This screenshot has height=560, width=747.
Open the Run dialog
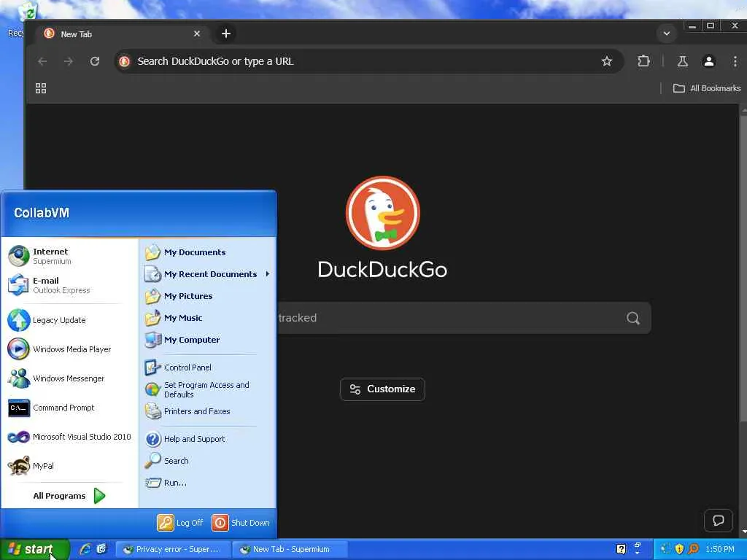click(x=207, y=483)
